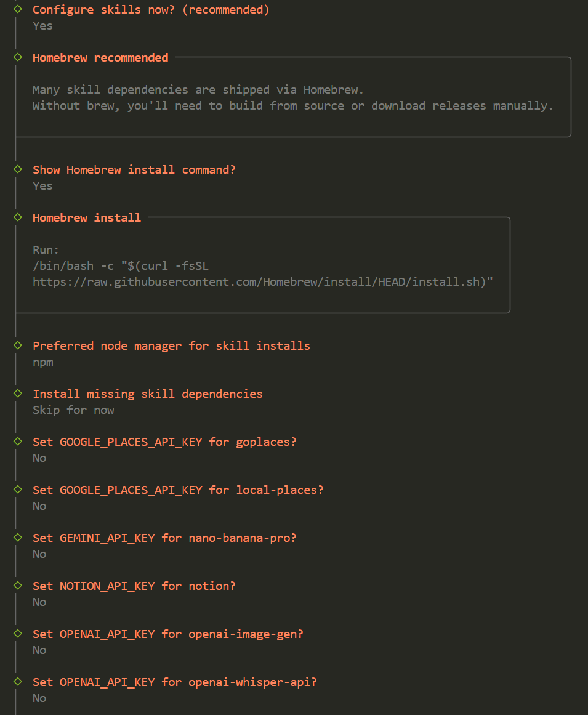Click the diamond beside "Preferred node manager" prompt
Image resolution: width=588 pixels, height=715 pixels.
click(x=18, y=345)
